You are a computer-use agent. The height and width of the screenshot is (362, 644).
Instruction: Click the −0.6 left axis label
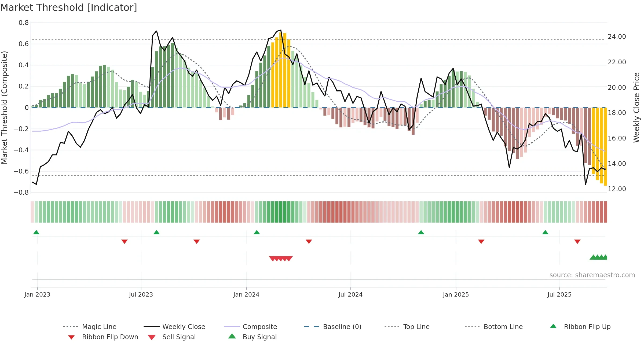[x=21, y=171]
